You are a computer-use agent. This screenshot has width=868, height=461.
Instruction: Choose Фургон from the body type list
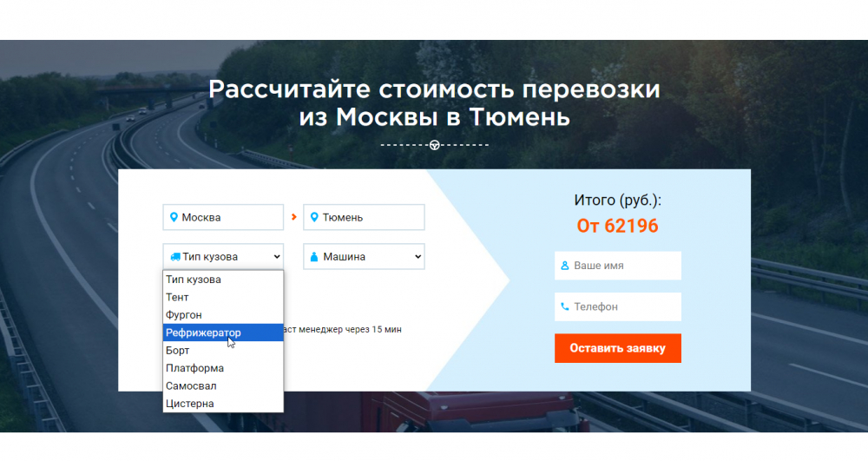223,315
